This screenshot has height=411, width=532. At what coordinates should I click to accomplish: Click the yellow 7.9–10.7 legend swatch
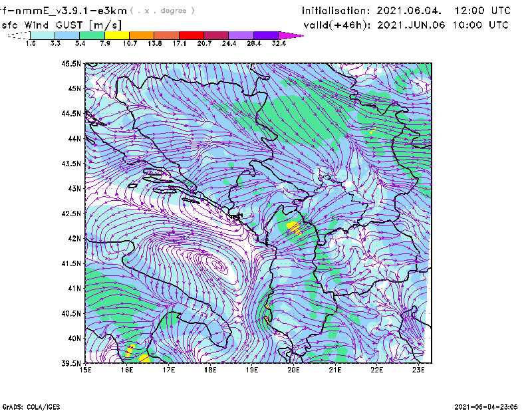[117, 35]
